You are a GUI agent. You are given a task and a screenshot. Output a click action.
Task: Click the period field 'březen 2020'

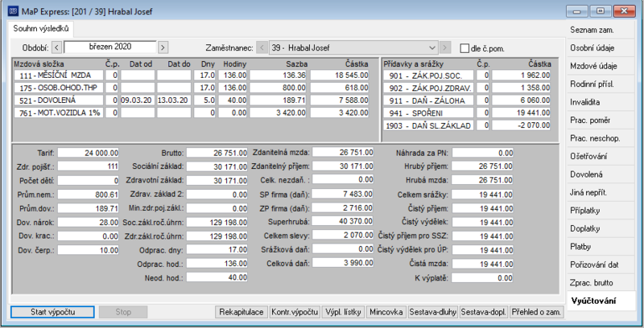tap(110, 47)
